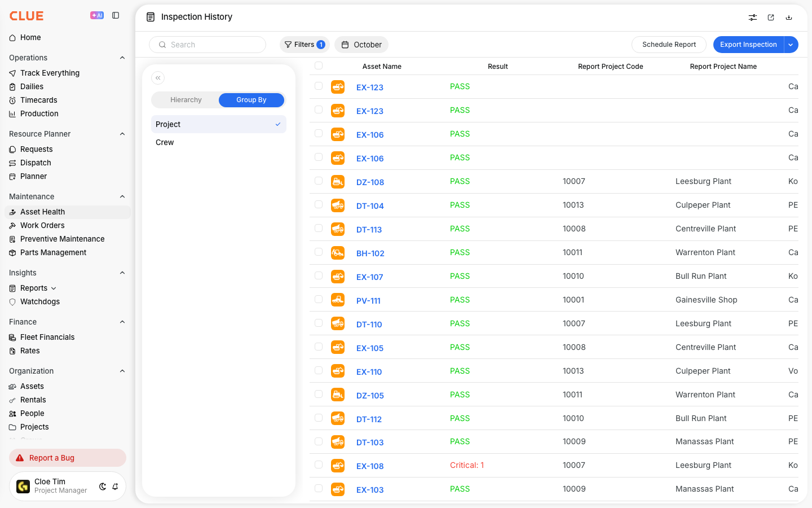Image resolution: width=812 pixels, height=508 pixels.
Task: Collapse the group-by panel with double chevron
Action: point(158,78)
